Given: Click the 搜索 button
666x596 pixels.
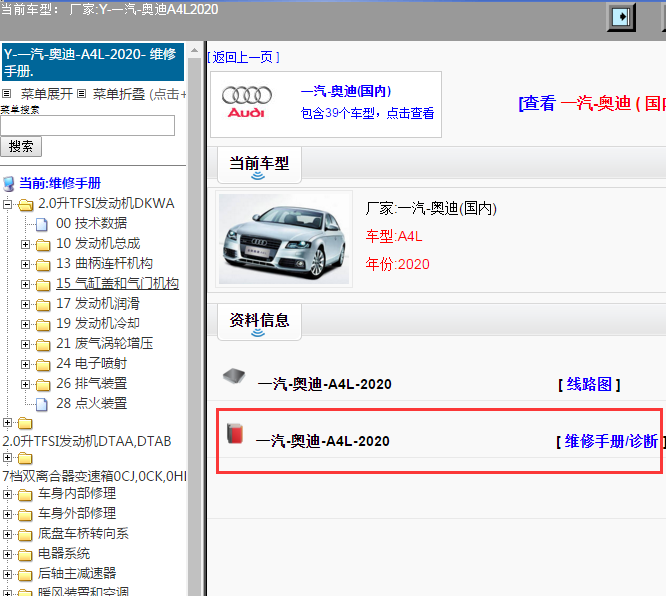Looking at the screenshot, I should [x=21, y=147].
